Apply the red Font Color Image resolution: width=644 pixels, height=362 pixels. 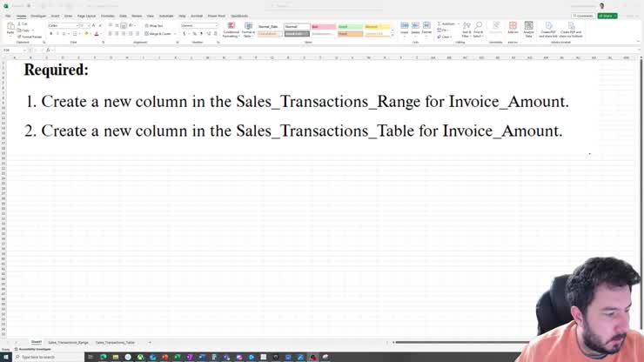(x=97, y=34)
